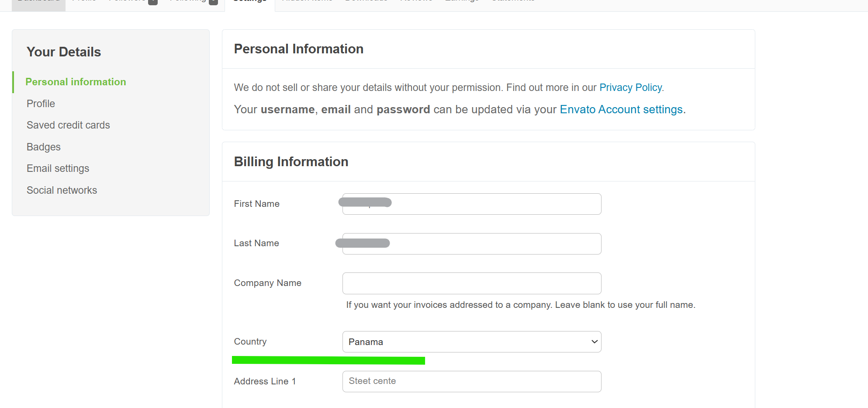Switch to the Dashboard tab
Screen dimensions: 868x408
coord(38,1)
